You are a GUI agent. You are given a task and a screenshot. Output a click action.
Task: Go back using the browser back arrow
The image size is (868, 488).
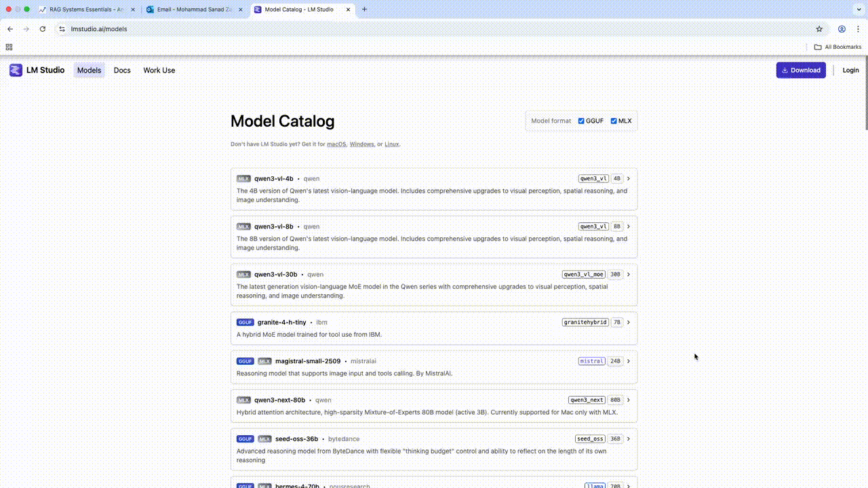pos(9,29)
